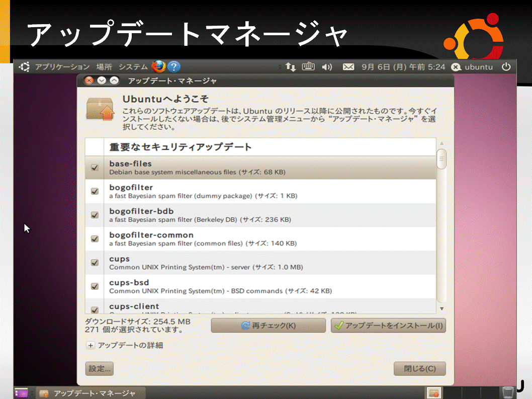Uncheck the base-files update checkbox
This screenshot has width=532, height=399.
pos(95,168)
